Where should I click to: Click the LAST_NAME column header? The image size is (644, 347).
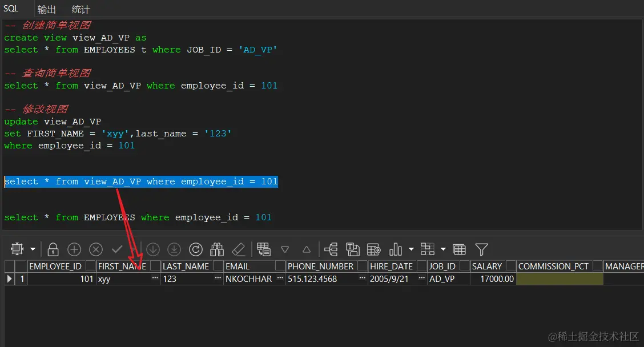pyautogui.click(x=186, y=266)
